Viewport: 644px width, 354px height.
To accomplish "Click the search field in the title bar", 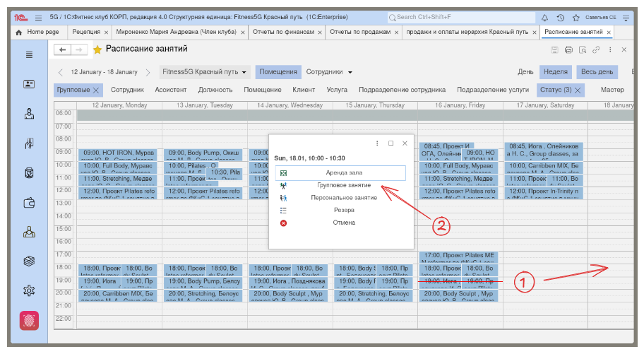I will [460, 17].
